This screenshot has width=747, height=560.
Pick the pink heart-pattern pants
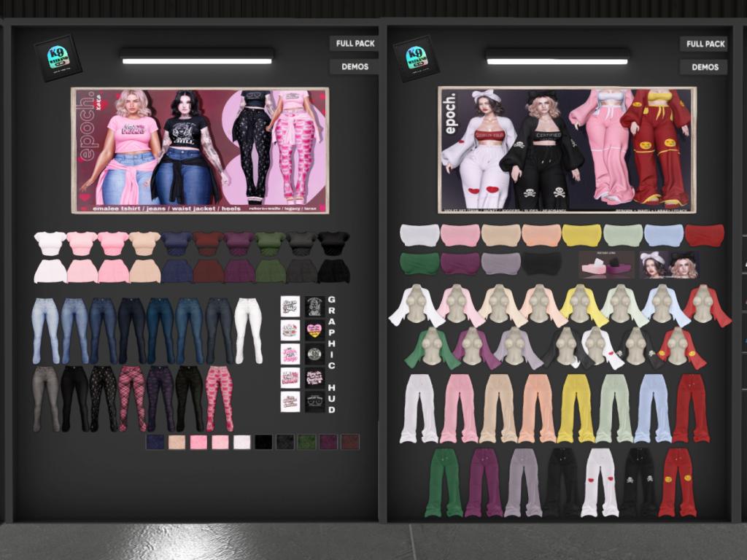point(220,397)
